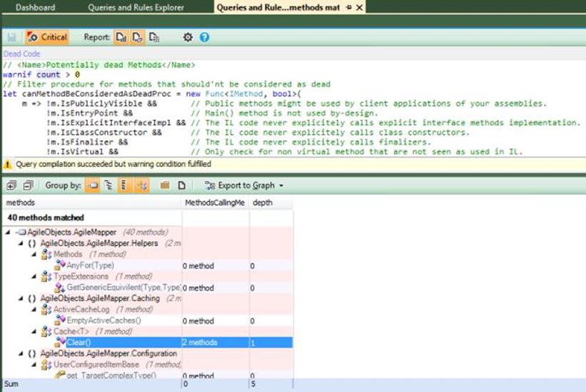The width and height of the screenshot is (586, 392).
Task: Open the Queries and Rules Explorer tab
Action: 136,7
